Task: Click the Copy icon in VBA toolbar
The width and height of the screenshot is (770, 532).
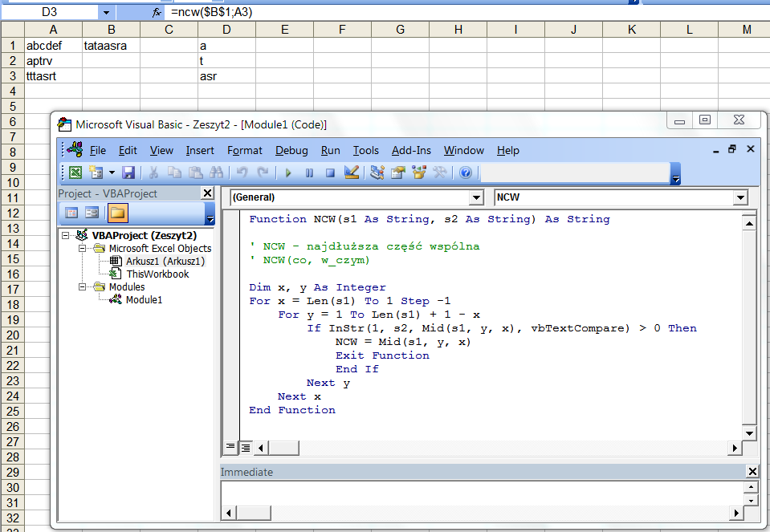Action: [x=174, y=173]
